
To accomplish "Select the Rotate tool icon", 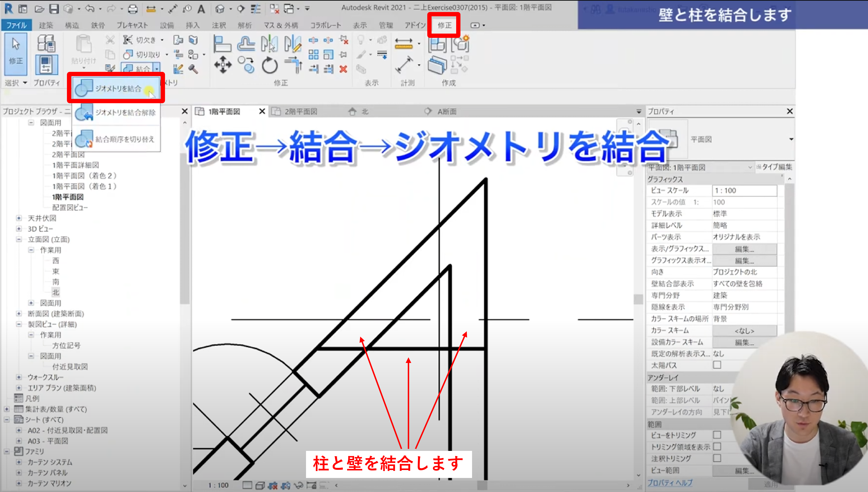I will 270,65.
